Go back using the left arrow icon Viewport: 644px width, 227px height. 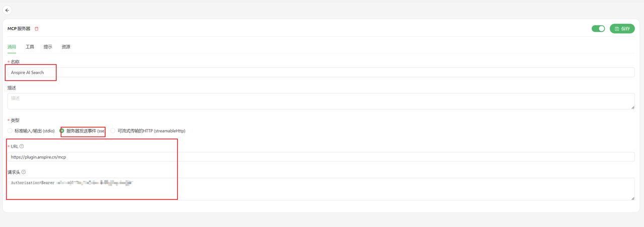tap(7, 10)
